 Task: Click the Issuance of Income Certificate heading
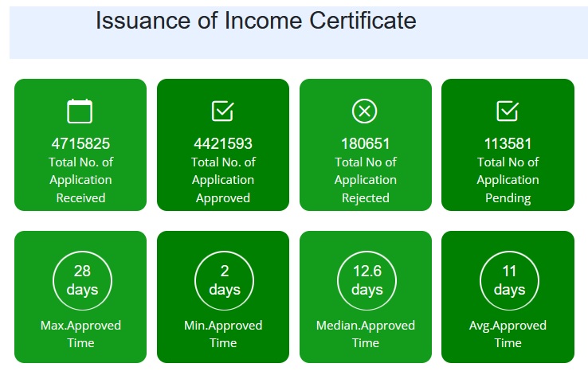point(256,21)
